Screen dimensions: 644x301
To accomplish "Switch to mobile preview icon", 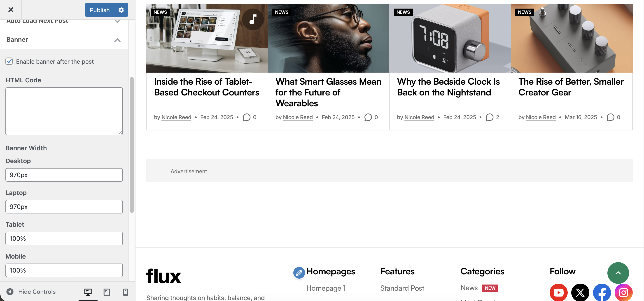I will pyautogui.click(x=126, y=292).
